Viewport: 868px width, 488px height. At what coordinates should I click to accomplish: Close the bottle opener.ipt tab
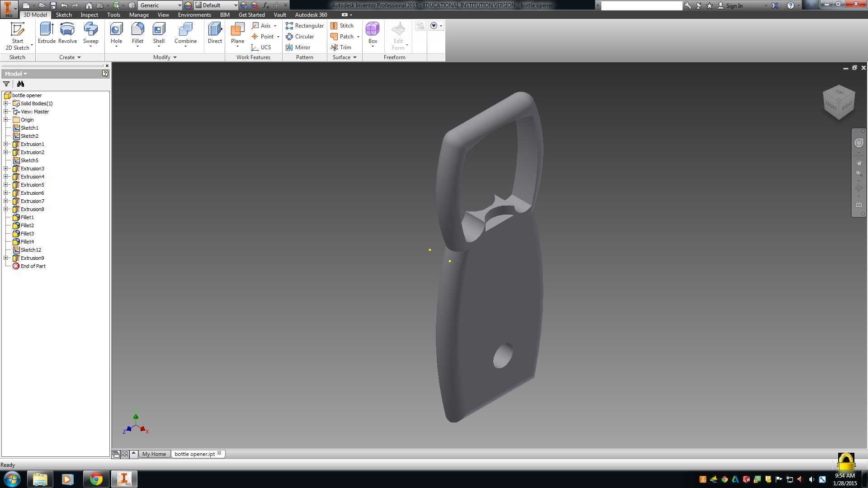[219, 453]
